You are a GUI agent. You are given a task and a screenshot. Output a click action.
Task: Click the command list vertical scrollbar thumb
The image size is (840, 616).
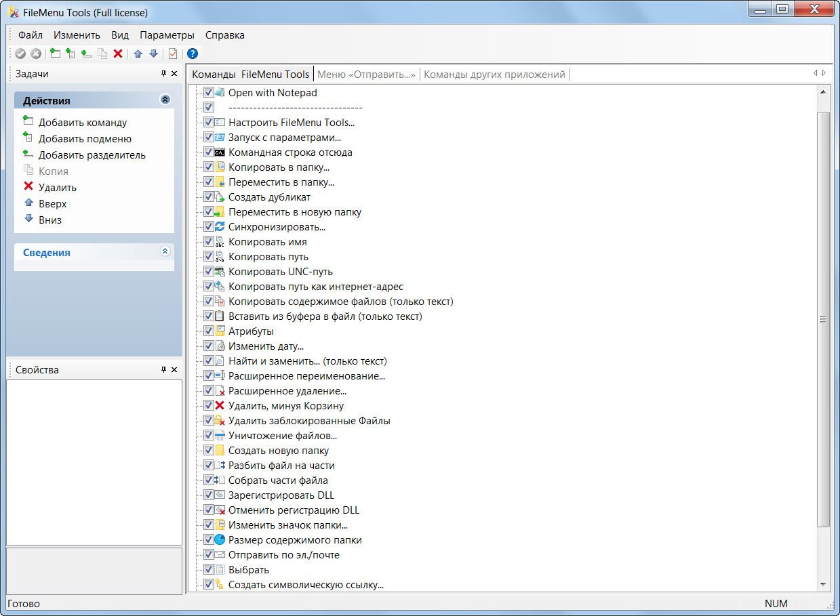(824, 319)
